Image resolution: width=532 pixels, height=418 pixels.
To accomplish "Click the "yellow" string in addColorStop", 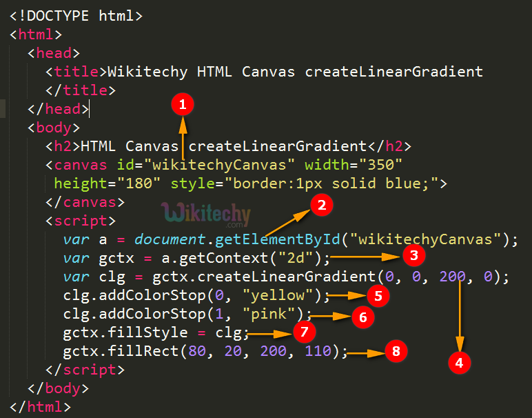I will coord(277,296).
